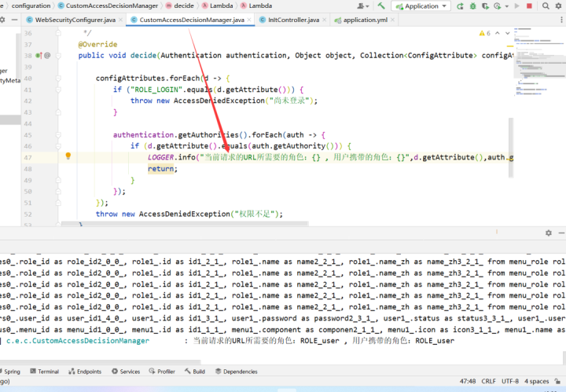Click 4 spaces indent setting
566x392 pixels.
click(x=536, y=381)
